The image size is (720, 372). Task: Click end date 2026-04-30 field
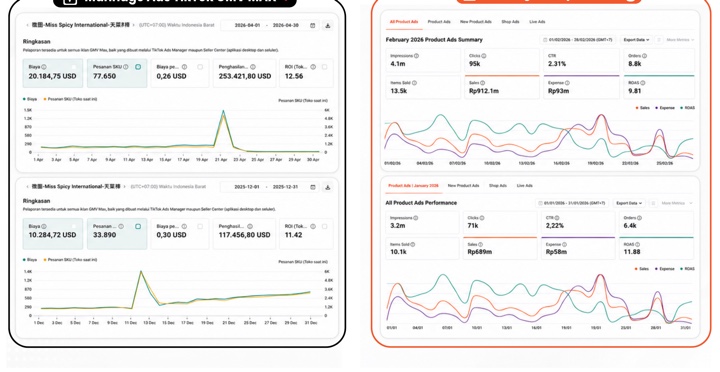click(286, 26)
